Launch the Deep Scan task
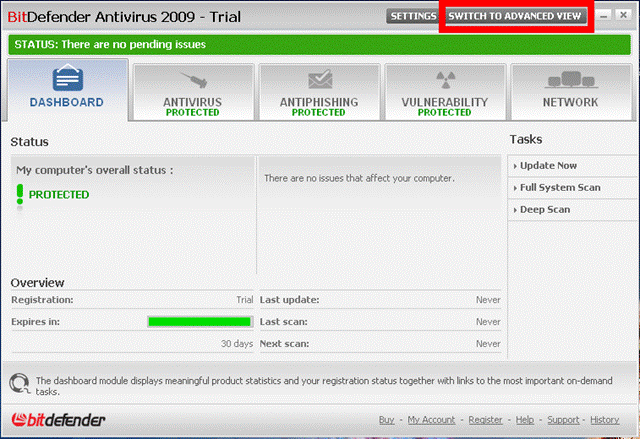Viewport: 640px width, 439px height. pos(545,209)
